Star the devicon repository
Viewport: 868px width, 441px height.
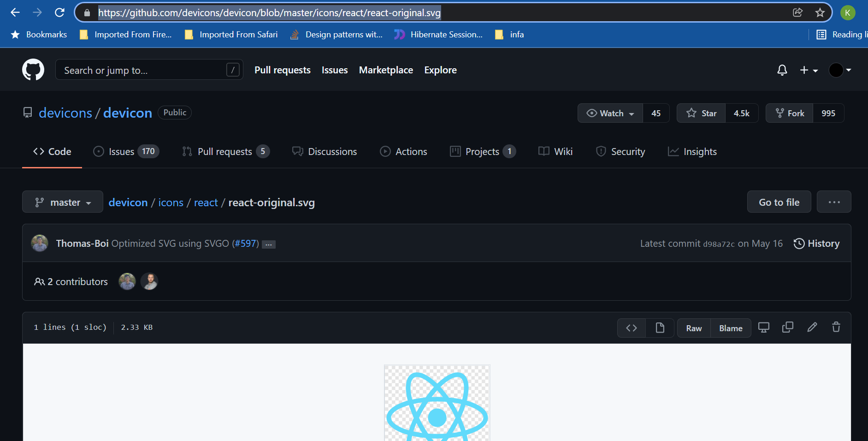701,113
